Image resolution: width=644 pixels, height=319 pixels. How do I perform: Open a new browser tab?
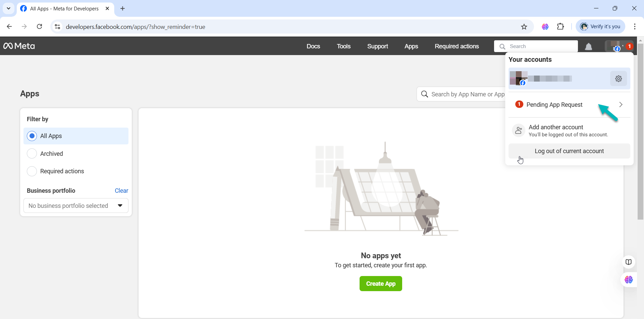123,8
